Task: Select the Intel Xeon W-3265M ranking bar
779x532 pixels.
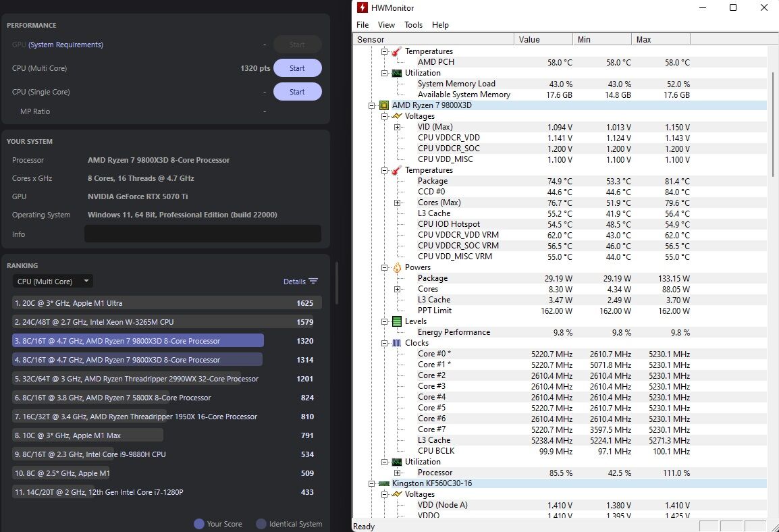Action: (167, 322)
